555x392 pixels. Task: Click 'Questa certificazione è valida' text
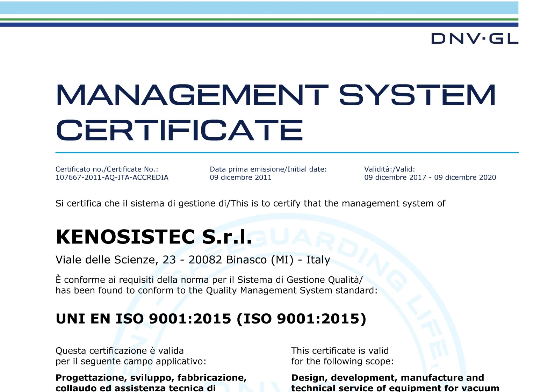coord(120,351)
